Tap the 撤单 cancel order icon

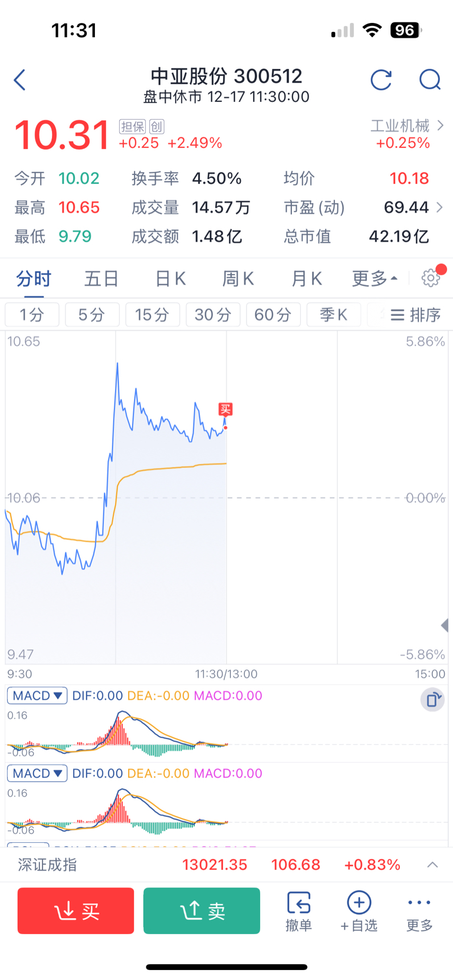click(298, 911)
